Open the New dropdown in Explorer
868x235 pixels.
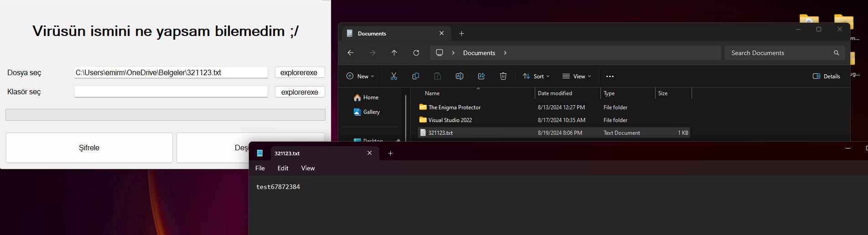[360, 76]
